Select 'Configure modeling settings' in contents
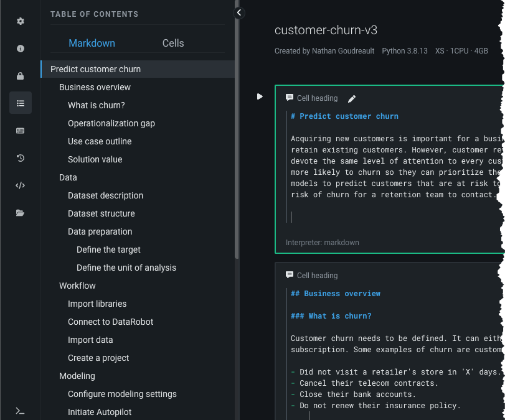Image resolution: width=505 pixels, height=420 pixels. pos(122,394)
